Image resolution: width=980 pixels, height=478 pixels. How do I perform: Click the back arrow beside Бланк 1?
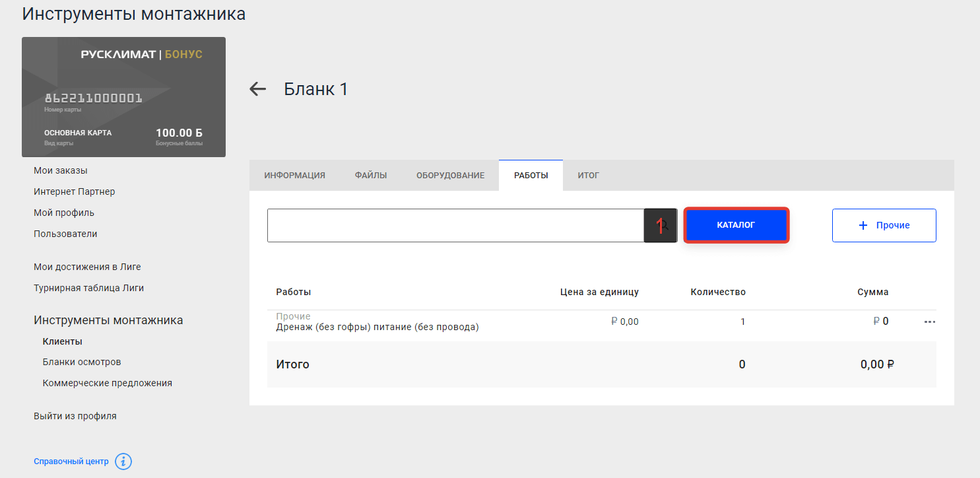point(257,89)
